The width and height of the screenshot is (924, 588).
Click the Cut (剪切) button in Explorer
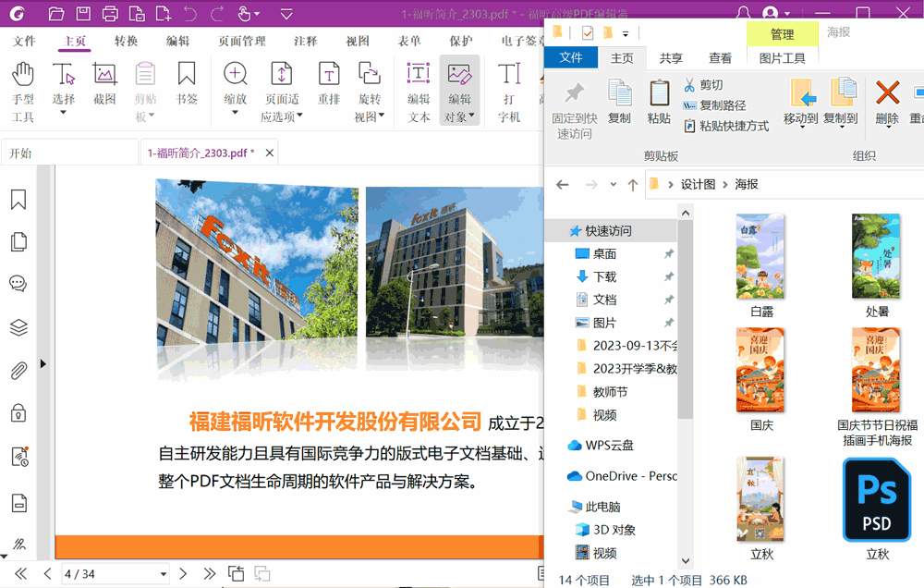tap(703, 85)
